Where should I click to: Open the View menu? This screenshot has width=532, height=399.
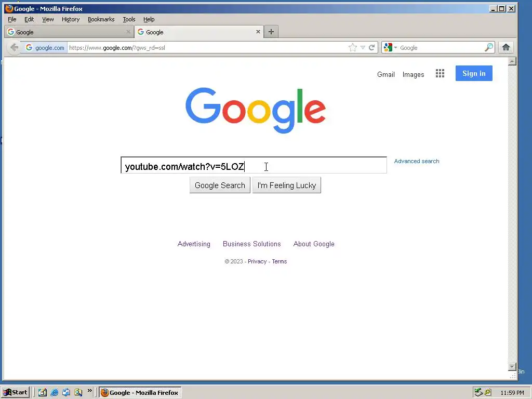point(48,19)
